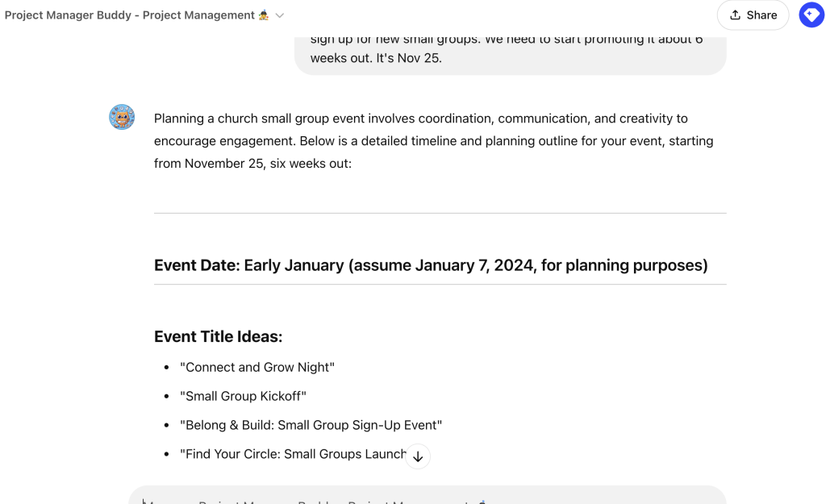Click the "Belong & Build" sign-up event bullet
Viewport: 826px width, 504px height.
[311, 425]
